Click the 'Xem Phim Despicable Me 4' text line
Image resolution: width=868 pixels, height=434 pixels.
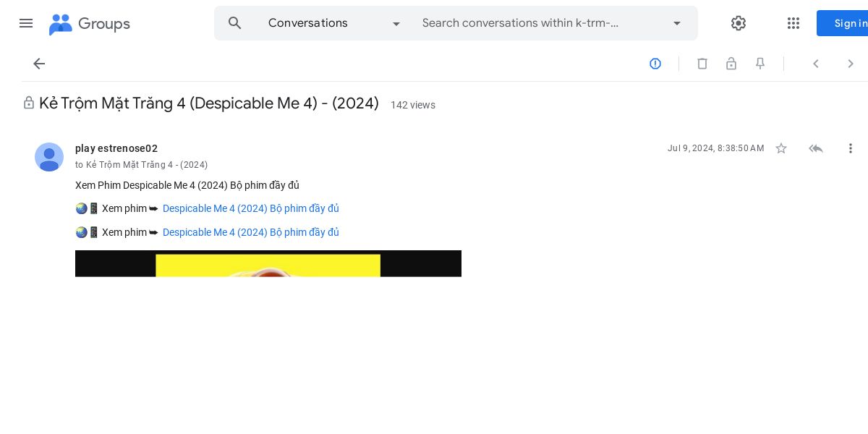point(187,185)
